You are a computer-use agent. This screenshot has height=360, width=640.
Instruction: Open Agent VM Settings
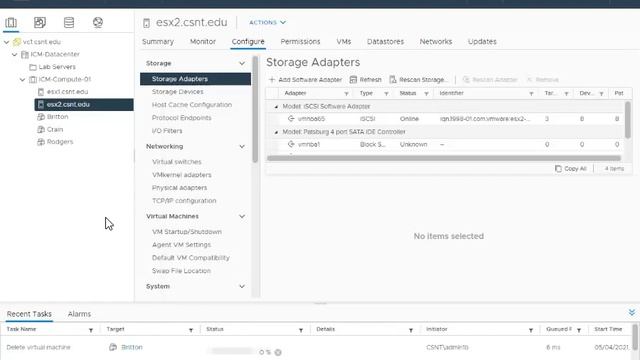(x=182, y=245)
